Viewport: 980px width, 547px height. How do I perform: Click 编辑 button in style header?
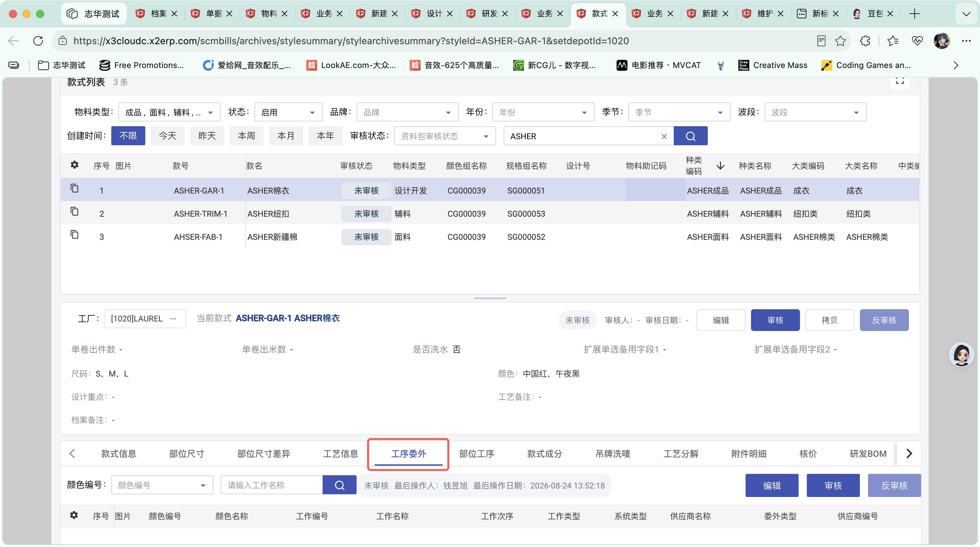pos(721,320)
